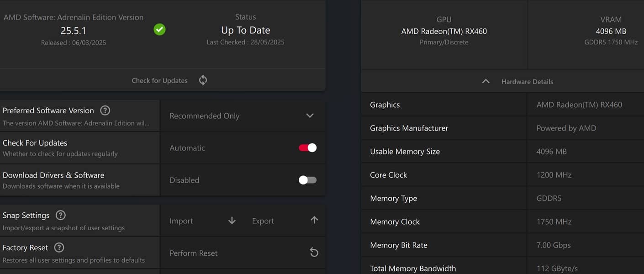Viewport: 644px width, 274px height.
Task: Click the Memory Type value GDDR5
Action: (549, 199)
